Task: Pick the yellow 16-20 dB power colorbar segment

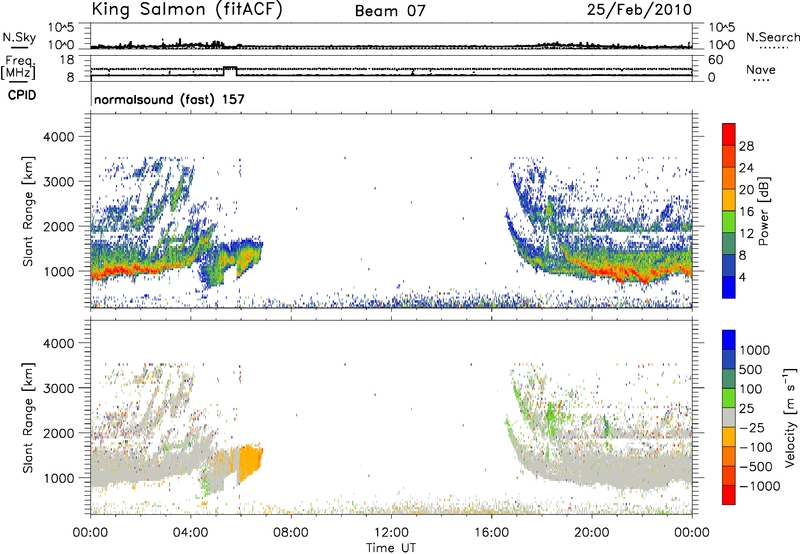Action: (x=729, y=201)
